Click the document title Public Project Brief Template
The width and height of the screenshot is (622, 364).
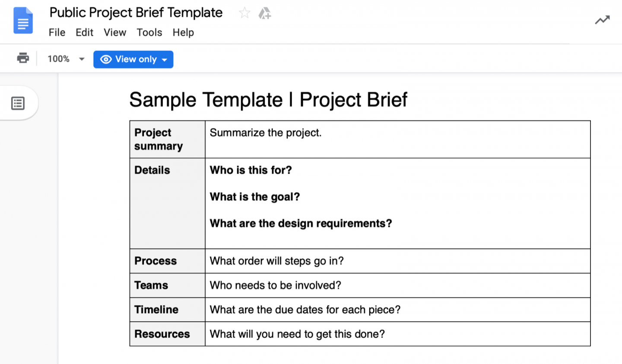(136, 13)
